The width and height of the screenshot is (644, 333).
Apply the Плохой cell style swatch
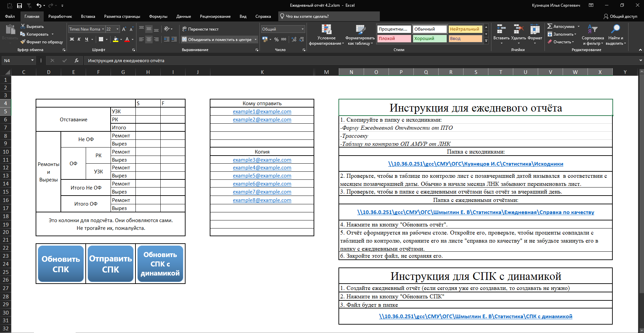click(394, 39)
